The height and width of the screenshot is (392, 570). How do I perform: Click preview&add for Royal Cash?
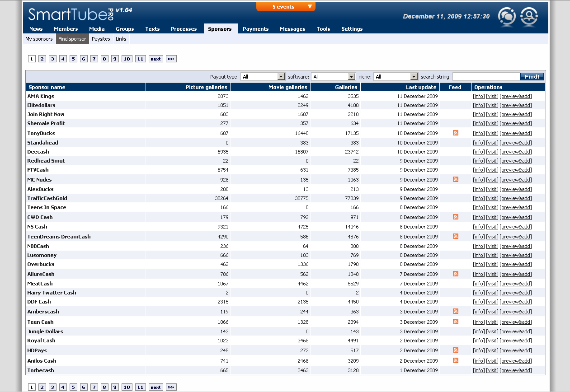516,341
